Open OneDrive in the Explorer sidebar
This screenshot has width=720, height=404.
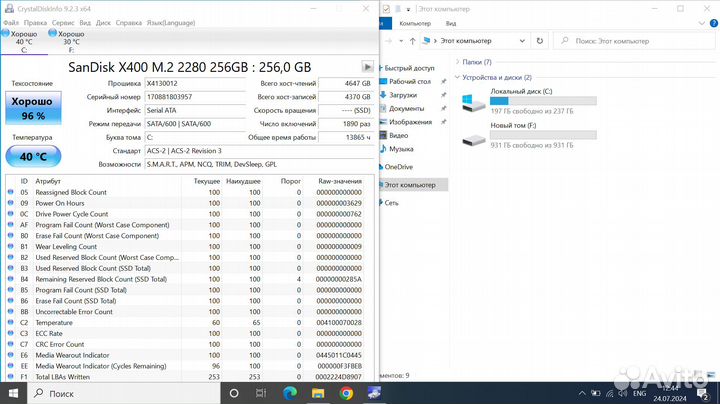[x=398, y=167]
